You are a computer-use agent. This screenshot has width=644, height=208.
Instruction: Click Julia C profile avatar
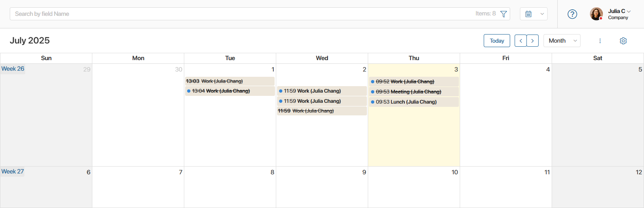[x=596, y=14]
